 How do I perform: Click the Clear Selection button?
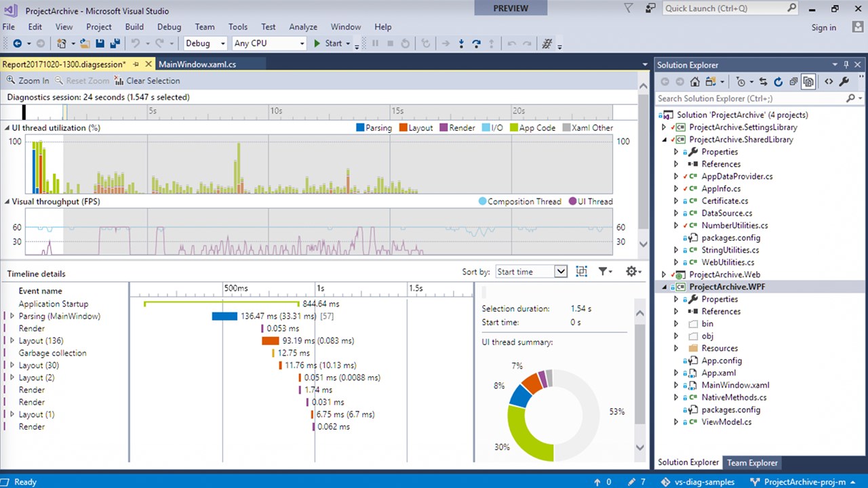[147, 81]
